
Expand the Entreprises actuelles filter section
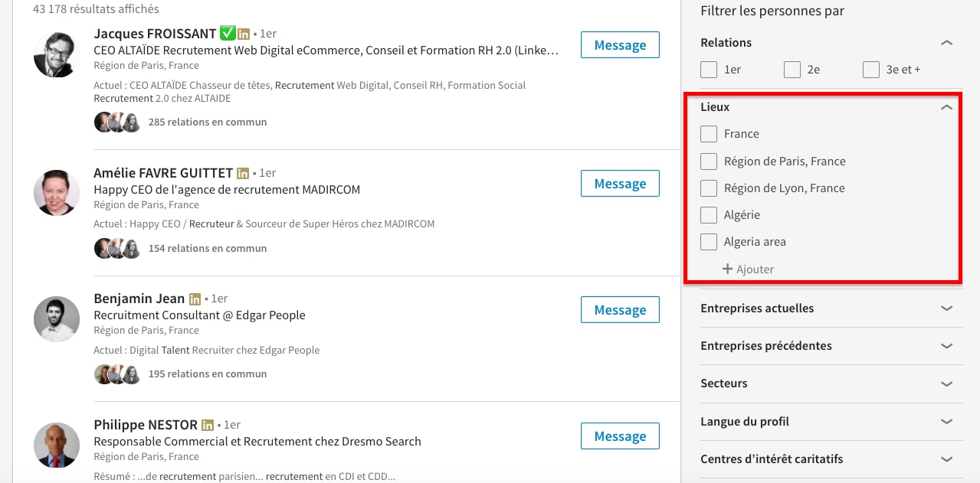[946, 308]
